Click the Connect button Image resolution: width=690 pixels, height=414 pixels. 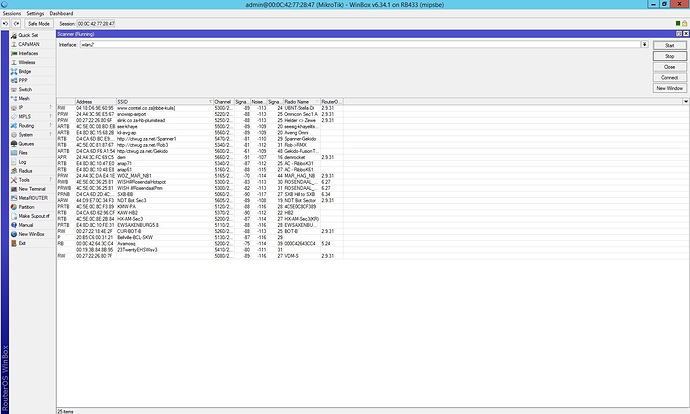(669, 77)
